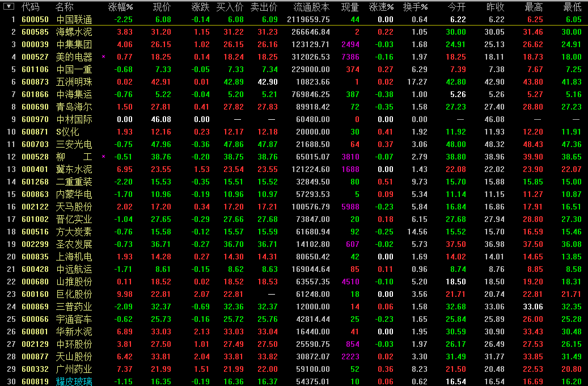Click stock code 000039

[x=35, y=44]
